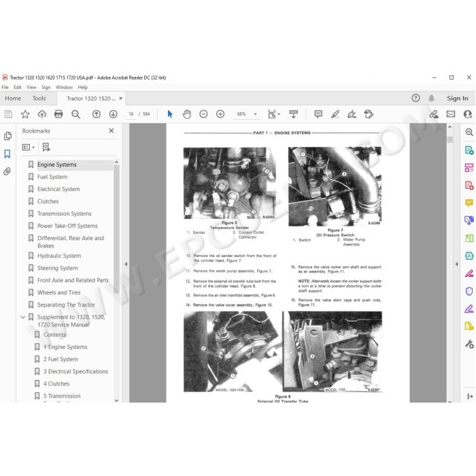Send file by email envelope icon
The width and height of the screenshot is (476, 476).
[451, 114]
